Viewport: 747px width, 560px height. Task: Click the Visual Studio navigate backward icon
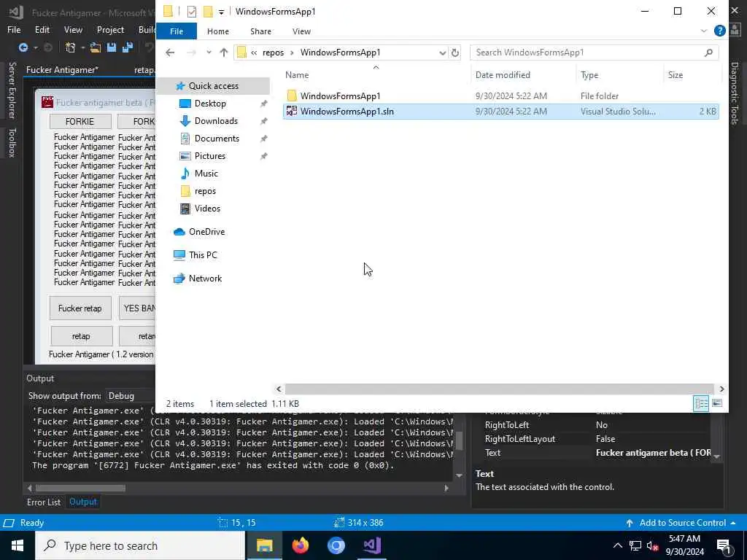pyautogui.click(x=23, y=47)
